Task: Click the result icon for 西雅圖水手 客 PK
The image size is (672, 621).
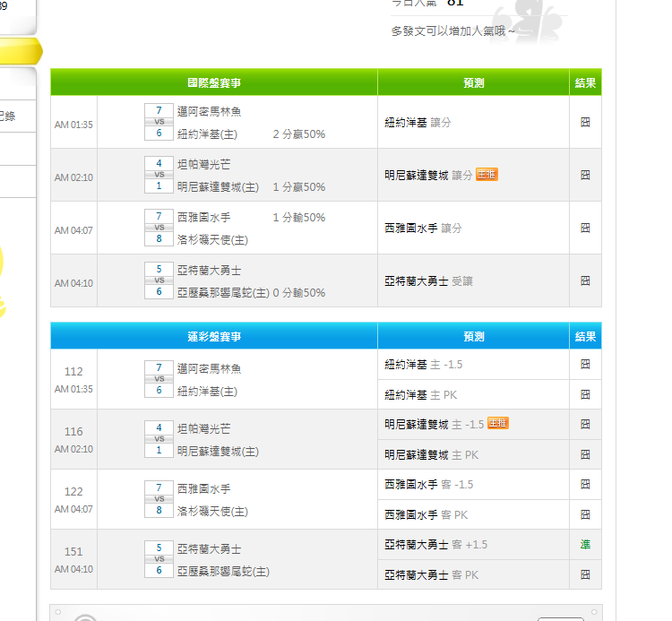Action: click(x=585, y=514)
